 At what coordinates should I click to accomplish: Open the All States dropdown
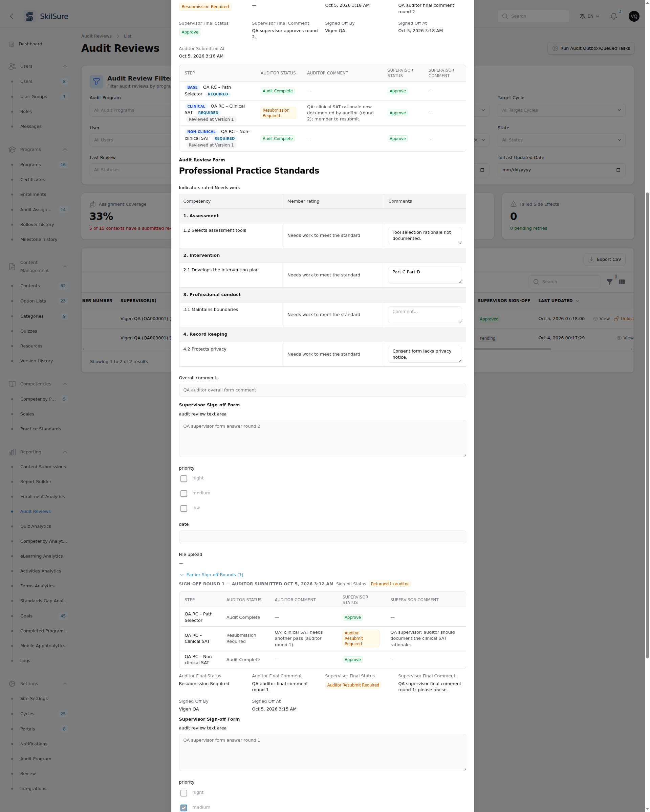click(561, 140)
